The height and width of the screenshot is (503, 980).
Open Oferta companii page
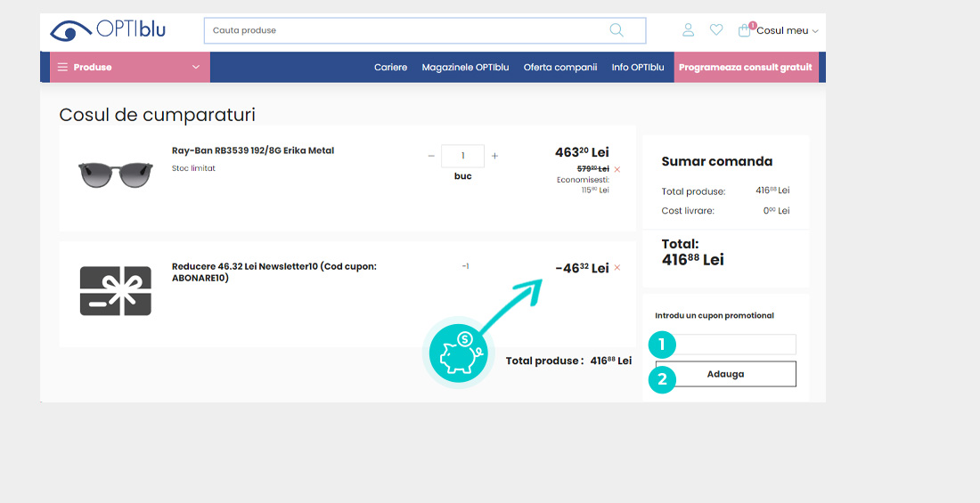559,67
